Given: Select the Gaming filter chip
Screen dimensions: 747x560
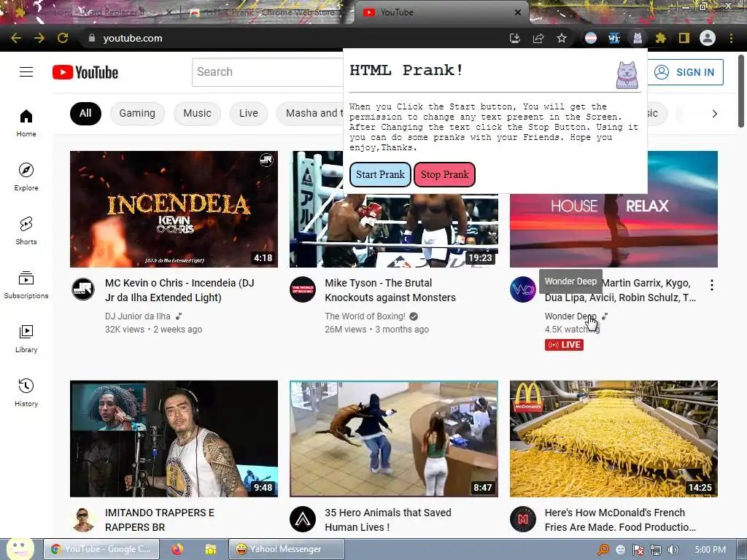Looking at the screenshot, I should click(137, 113).
